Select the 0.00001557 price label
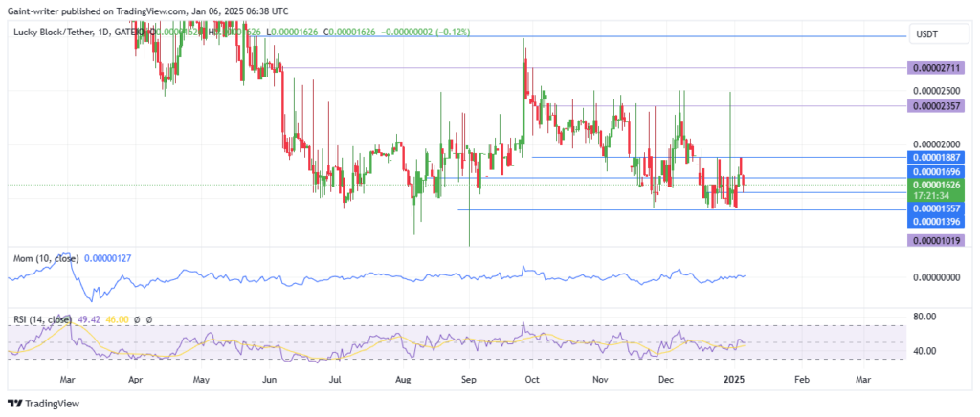 point(935,209)
